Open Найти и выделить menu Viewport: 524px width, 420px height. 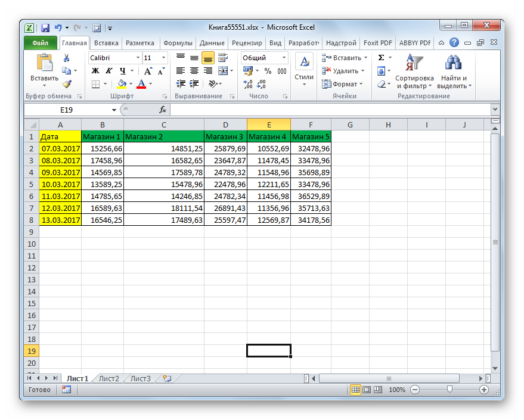pyautogui.click(x=454, y=71)
